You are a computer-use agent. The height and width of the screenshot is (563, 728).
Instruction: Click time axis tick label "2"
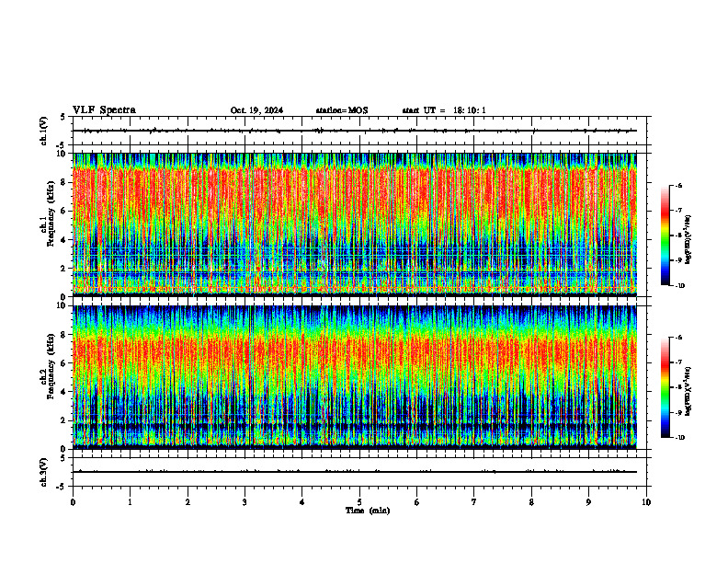click(x=188, y=502)
